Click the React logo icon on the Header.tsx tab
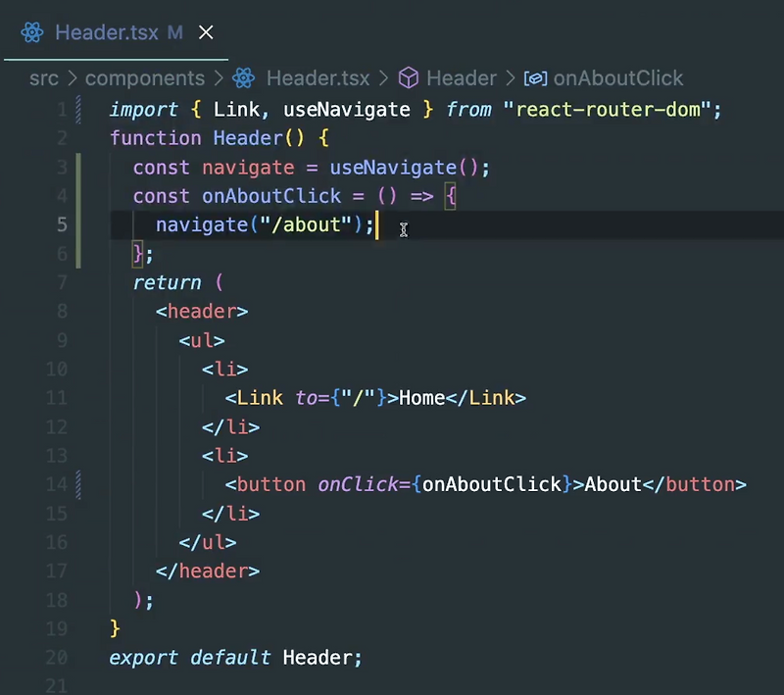 click(32, 31)
